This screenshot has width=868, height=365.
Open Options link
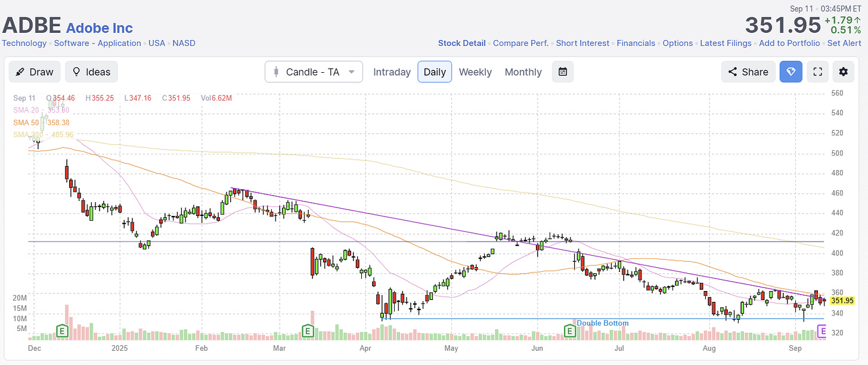coord(678,43)
